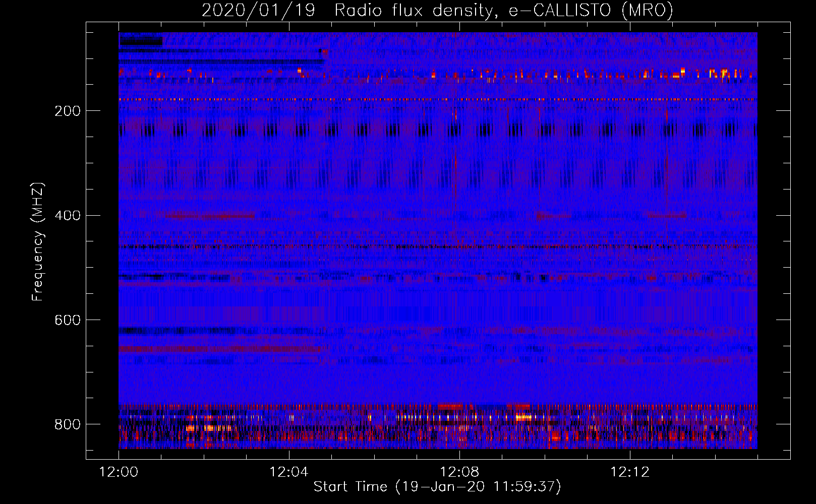Click the '12:04' time axis label
This screenshot has height=504, width=816.
pos(289,472)
